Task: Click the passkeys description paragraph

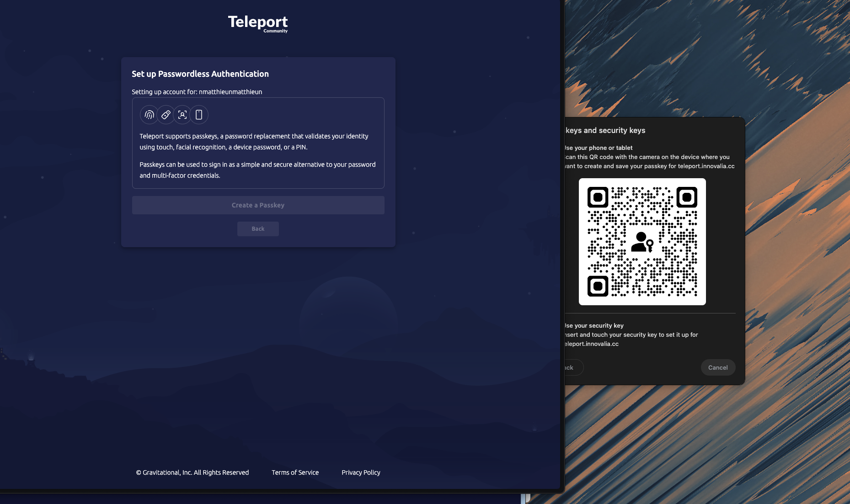Action: [x=257, y=142]
